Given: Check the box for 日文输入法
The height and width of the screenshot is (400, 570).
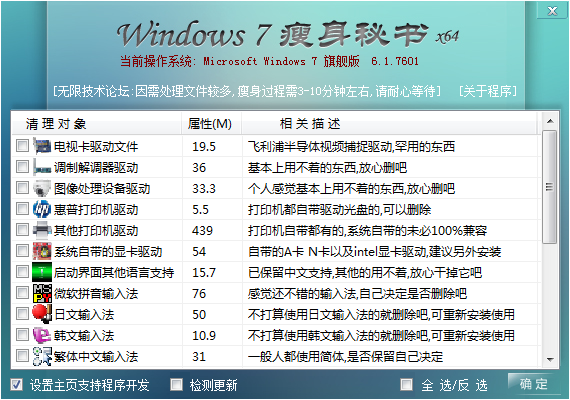Looking at the screenshot, I should click(x=23, y=314).
